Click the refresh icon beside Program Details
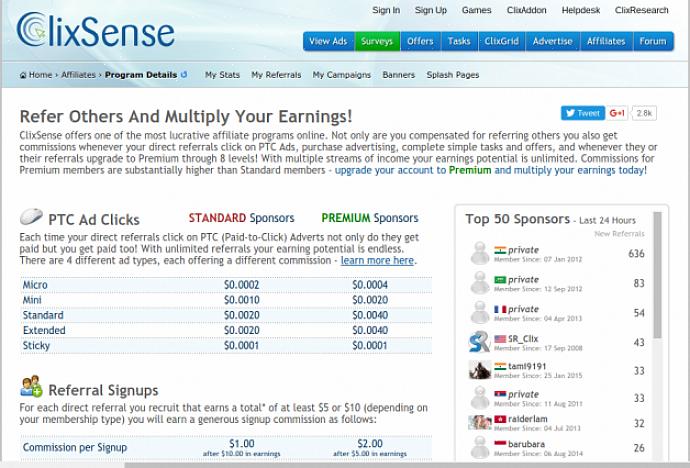Image resolution: width=690 pixels, height=468 pixels. (x=184, y=74)
